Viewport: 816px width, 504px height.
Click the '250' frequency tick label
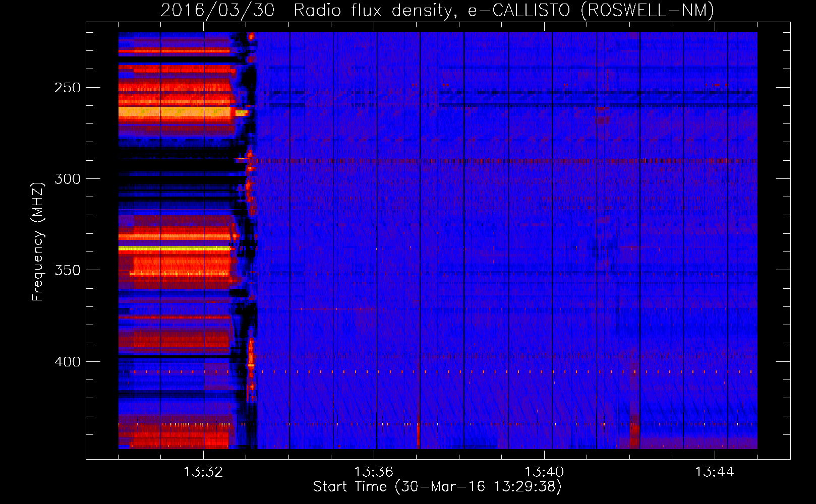click(x=68, y=88)
